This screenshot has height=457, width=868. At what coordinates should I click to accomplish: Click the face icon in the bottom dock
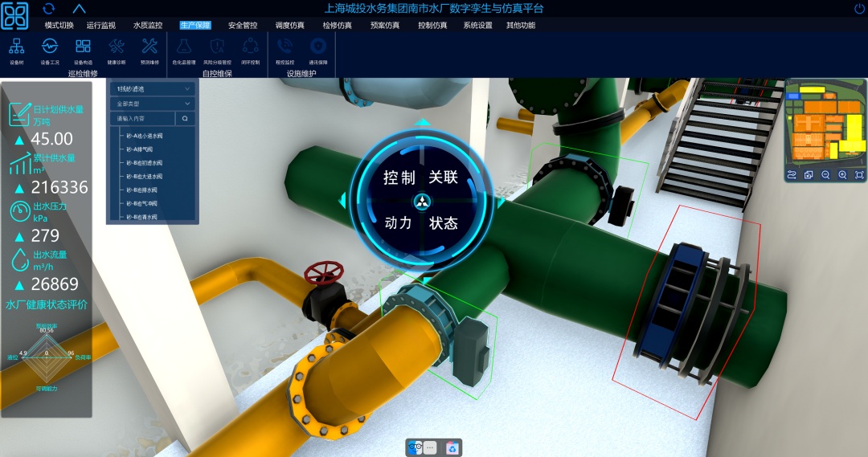[415, 447]
